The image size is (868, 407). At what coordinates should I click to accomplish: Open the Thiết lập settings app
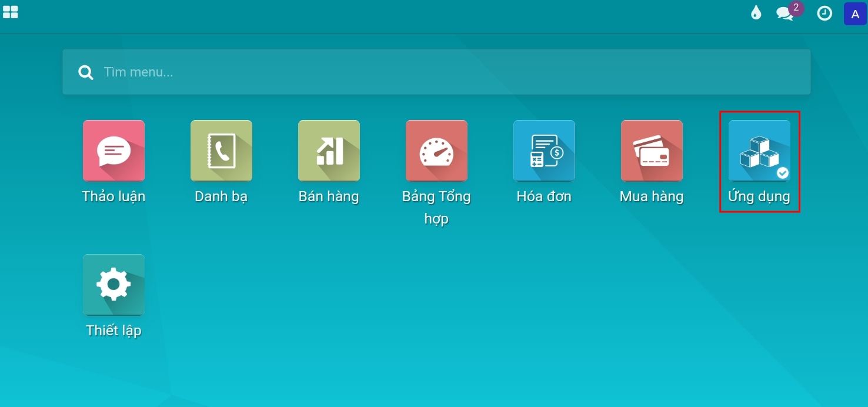(113, 285)
